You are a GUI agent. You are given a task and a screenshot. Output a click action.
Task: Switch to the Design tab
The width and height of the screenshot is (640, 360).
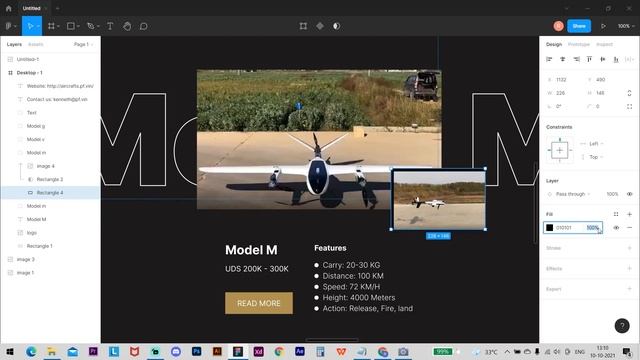(x=554, y=44)
